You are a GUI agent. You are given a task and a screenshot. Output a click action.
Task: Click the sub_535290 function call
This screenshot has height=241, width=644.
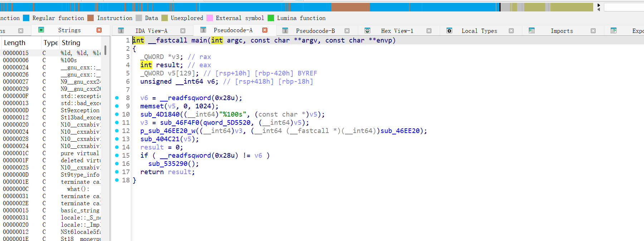click(168, 164)
